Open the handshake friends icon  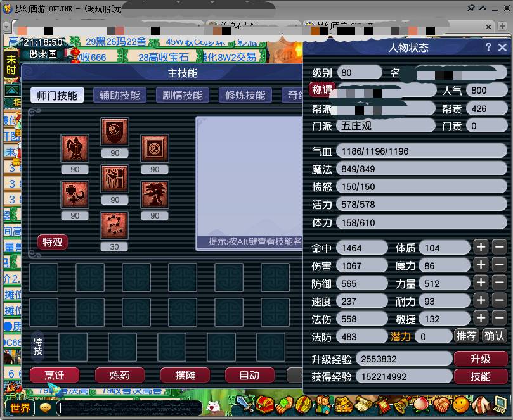pyautogui.click(x=442, y=405)
